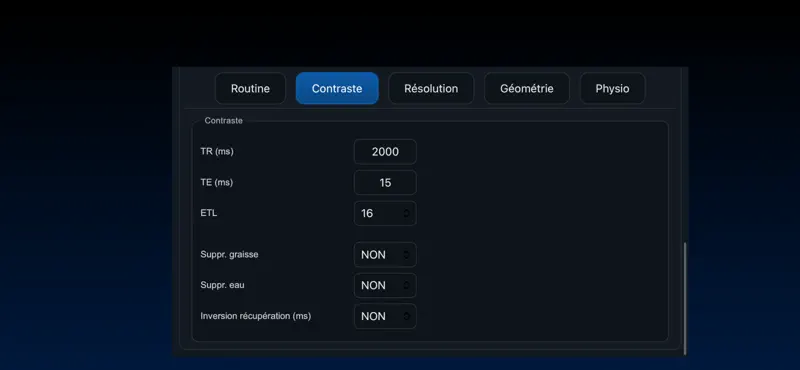The image size is (800, 370).
Task: Click the vertical scrollbar of the panel
Action: 685,299
